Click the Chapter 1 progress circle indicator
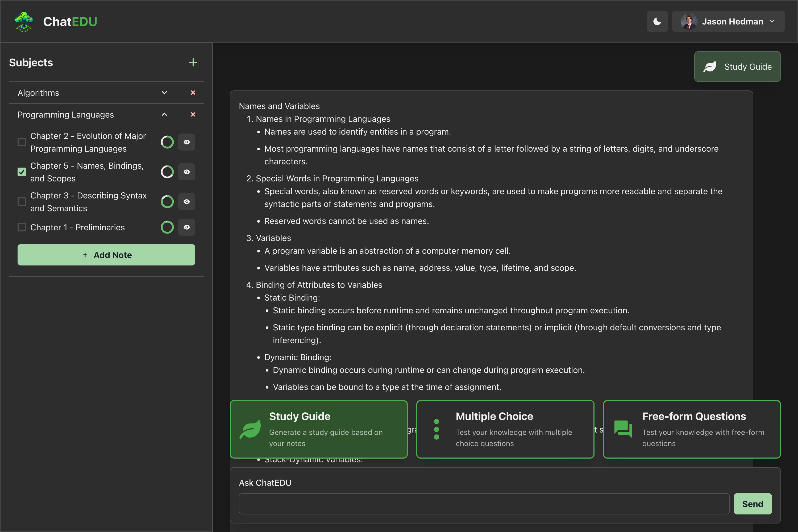The height and width of the screenshot is (532, 798). coord(167,227)
